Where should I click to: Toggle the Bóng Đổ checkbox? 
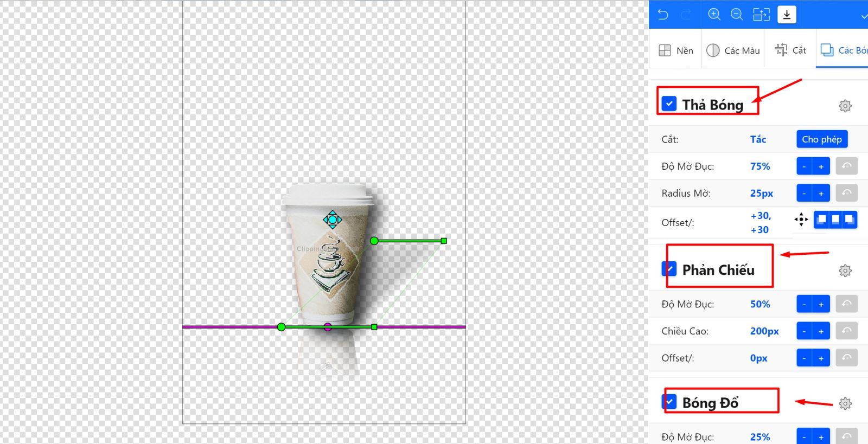pos(669,401)
